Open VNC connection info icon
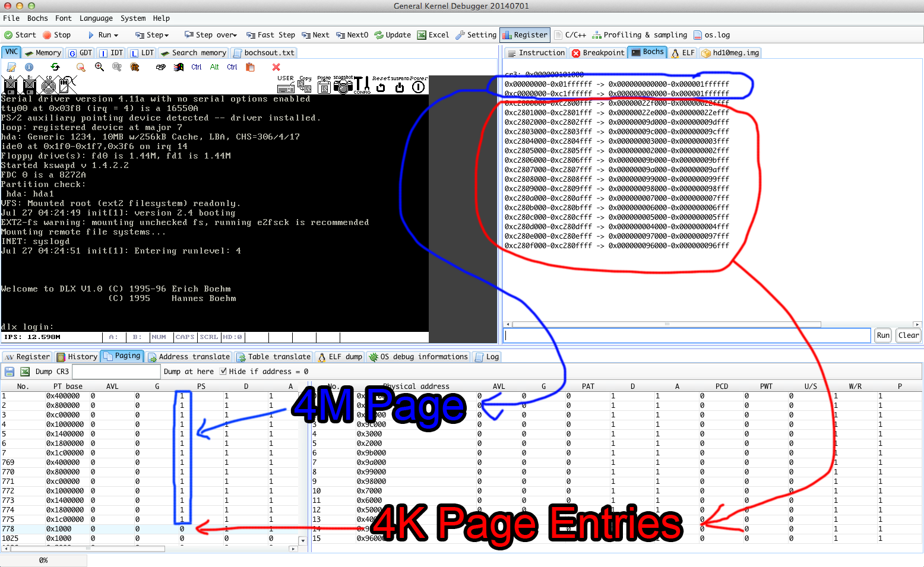This screenshot has width=924, height=567. 29,67
